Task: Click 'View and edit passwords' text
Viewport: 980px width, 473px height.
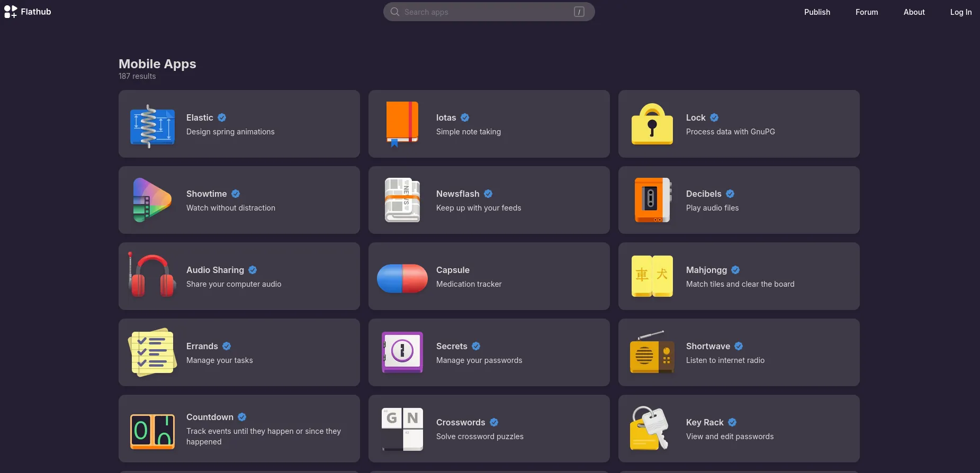Action: point(730,436)
